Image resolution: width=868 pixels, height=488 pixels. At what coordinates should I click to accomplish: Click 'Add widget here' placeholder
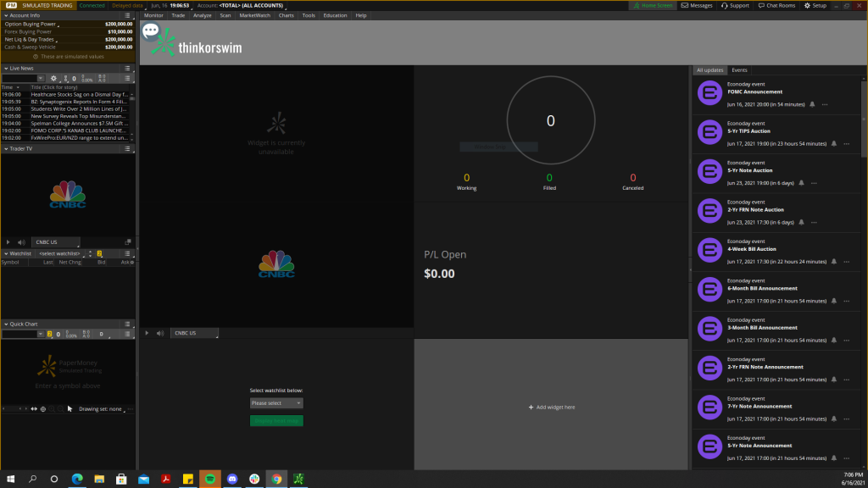551,408
